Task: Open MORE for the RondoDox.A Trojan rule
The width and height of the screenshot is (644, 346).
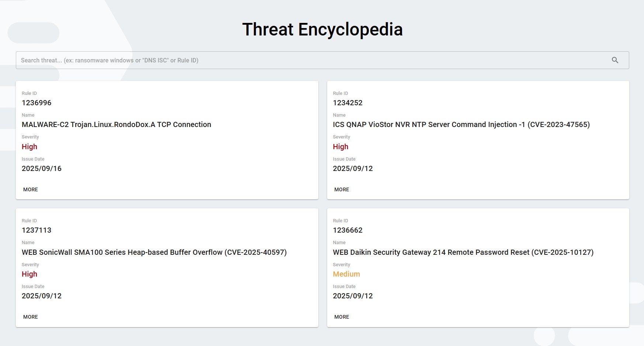Action: tap(31, 189)
